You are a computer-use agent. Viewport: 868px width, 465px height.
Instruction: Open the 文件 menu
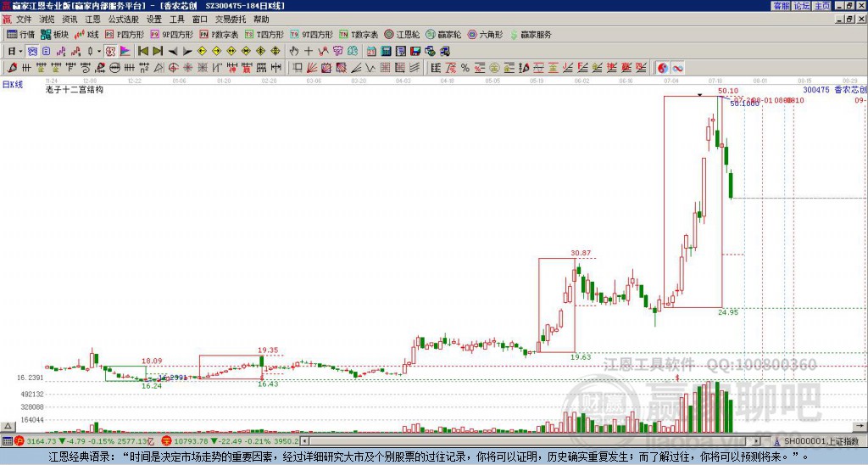click(x=24, y=20)
